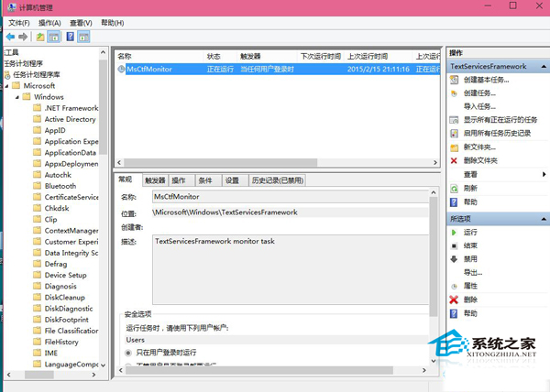The width and height of the screenshot is (550, 392).
Task: Open the 帮助(H) menu
Action: tap(112, 23)
